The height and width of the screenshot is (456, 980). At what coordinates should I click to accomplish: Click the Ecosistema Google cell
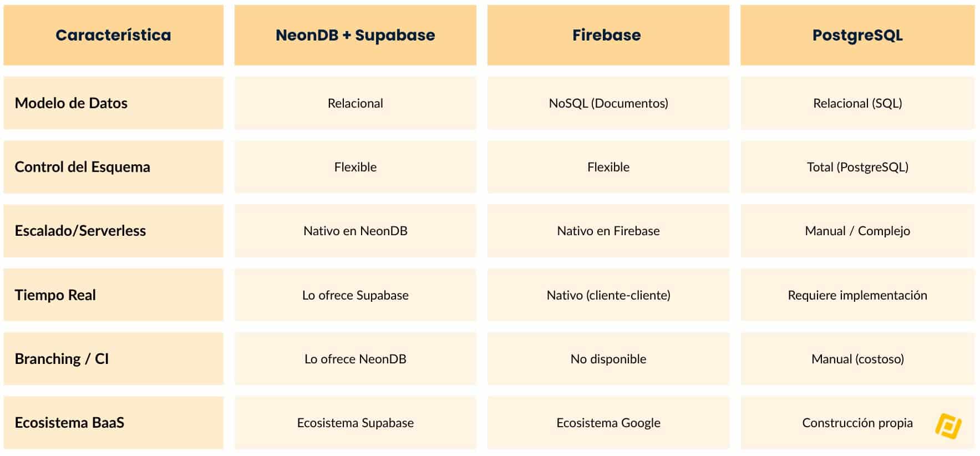(x=608, y=423)
